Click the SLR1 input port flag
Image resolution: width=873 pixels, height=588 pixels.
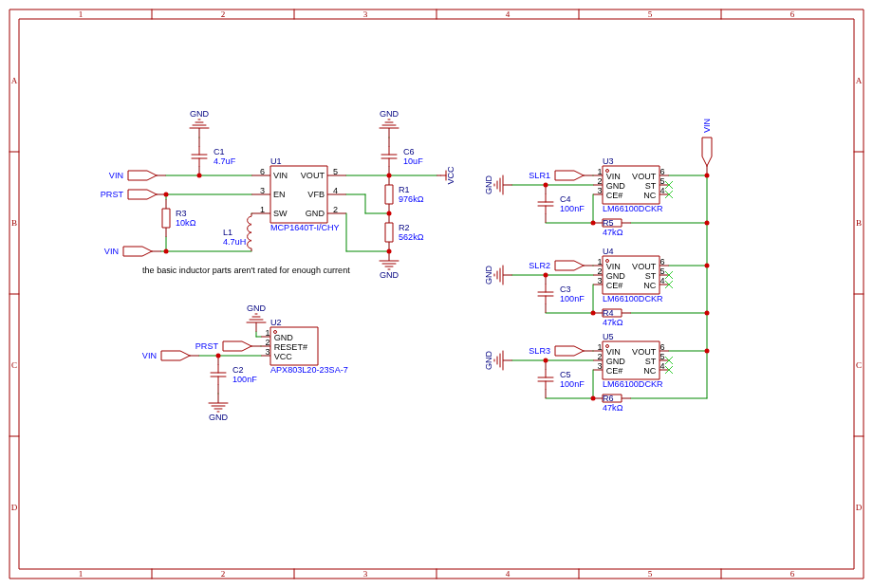click(568, 175)
